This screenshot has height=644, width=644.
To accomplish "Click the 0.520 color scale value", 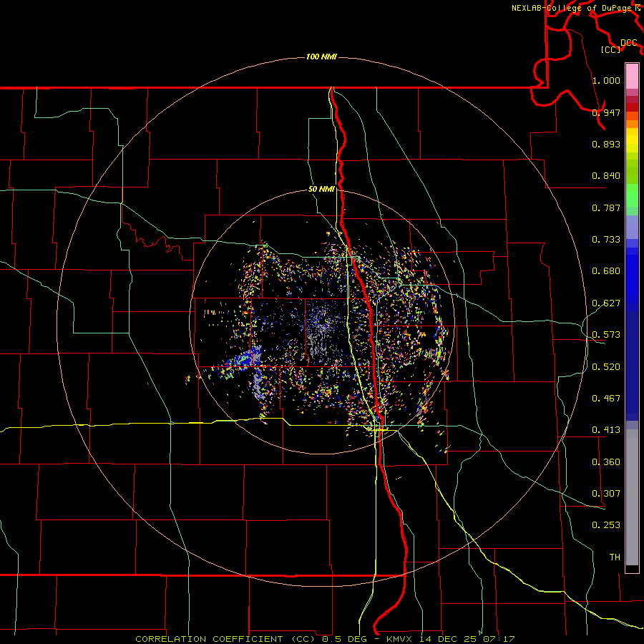I will pos(606,366).
